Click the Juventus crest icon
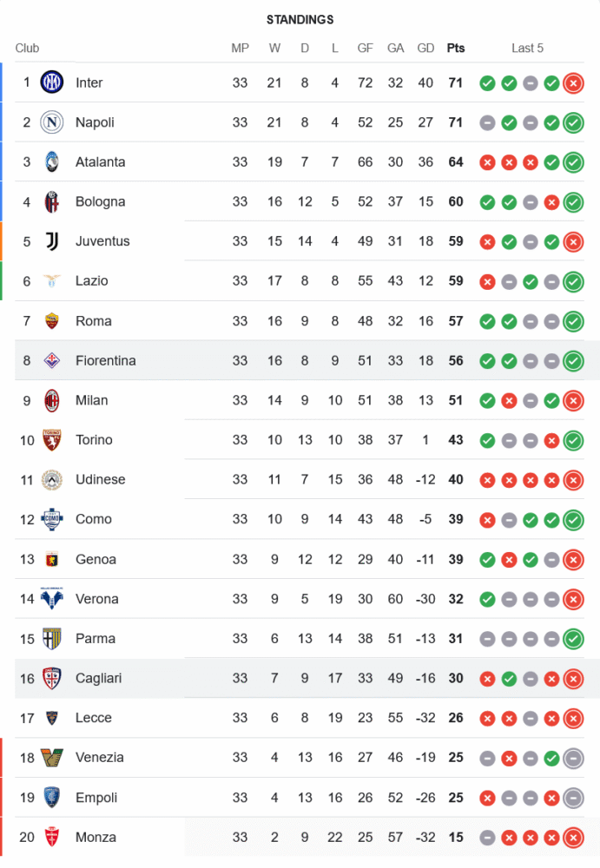The image size is (600, 868). (x=52, y=241)
